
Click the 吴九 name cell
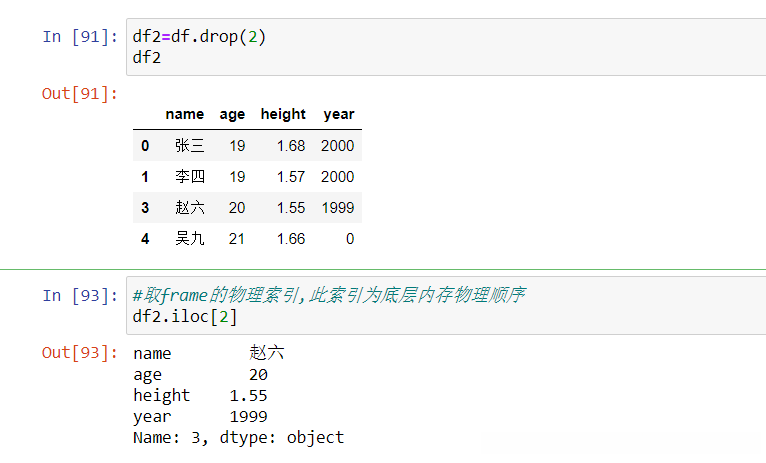pyautogui.click(x=189, y=239)
